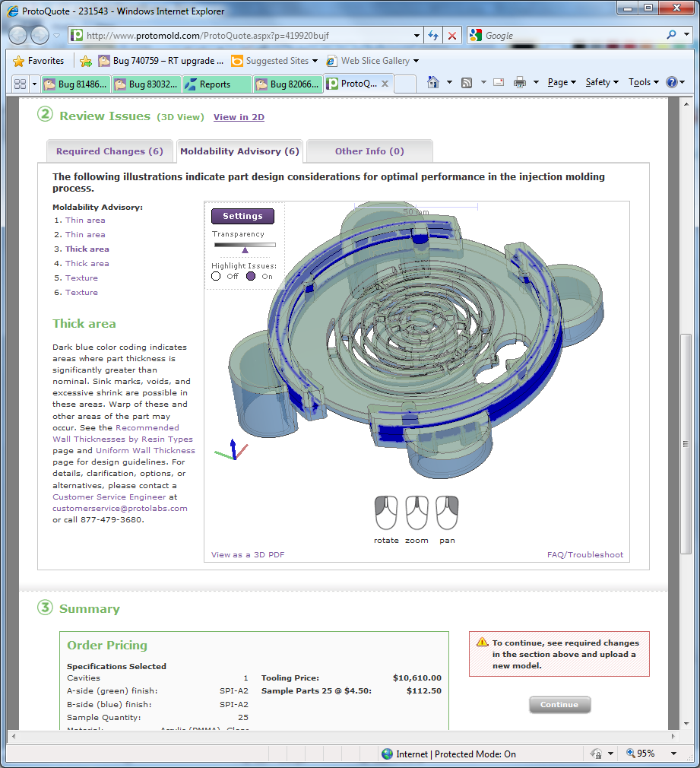Switch to the Other Info (0) tab

[x=369, y=151]
